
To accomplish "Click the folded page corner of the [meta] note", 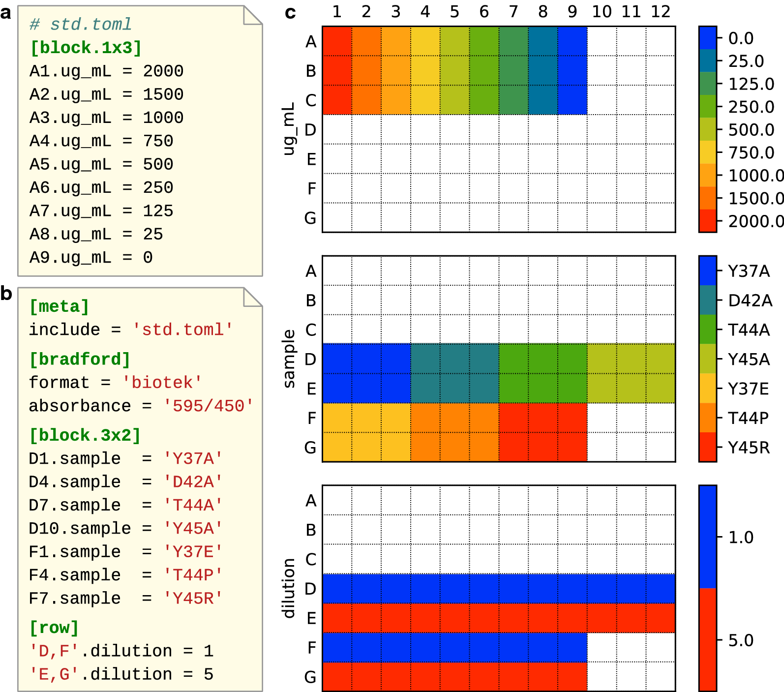I will (x=252, y=297).
